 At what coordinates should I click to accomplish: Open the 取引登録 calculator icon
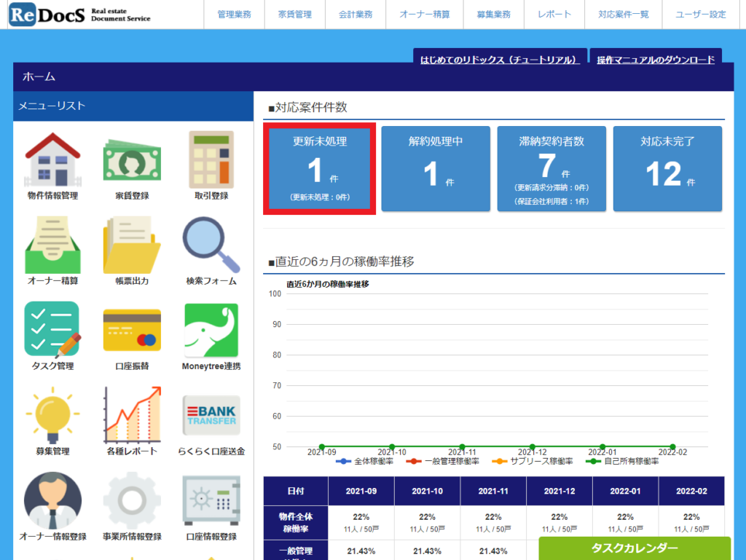click(211, 159)
